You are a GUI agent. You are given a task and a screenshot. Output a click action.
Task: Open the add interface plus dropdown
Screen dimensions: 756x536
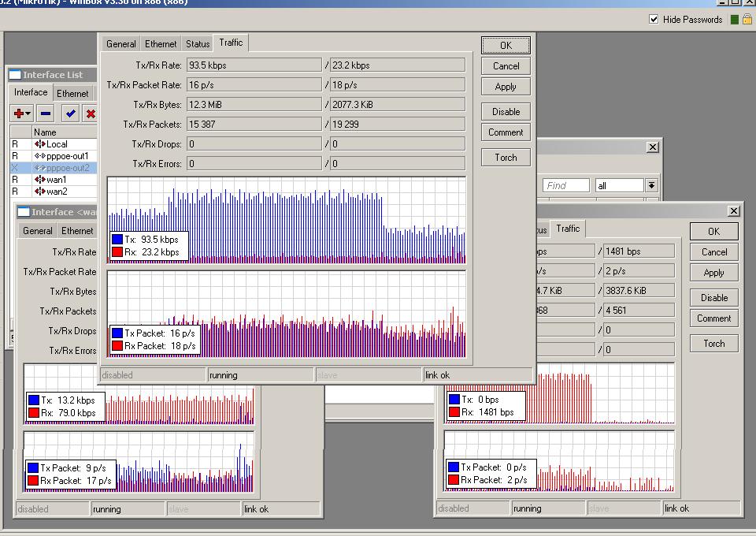tap(22, 114)
